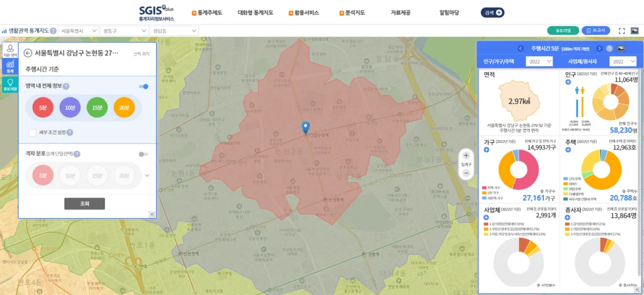
Task: Open 사업체/종사자 year 2022 dropdown
Action: [623, 61]
